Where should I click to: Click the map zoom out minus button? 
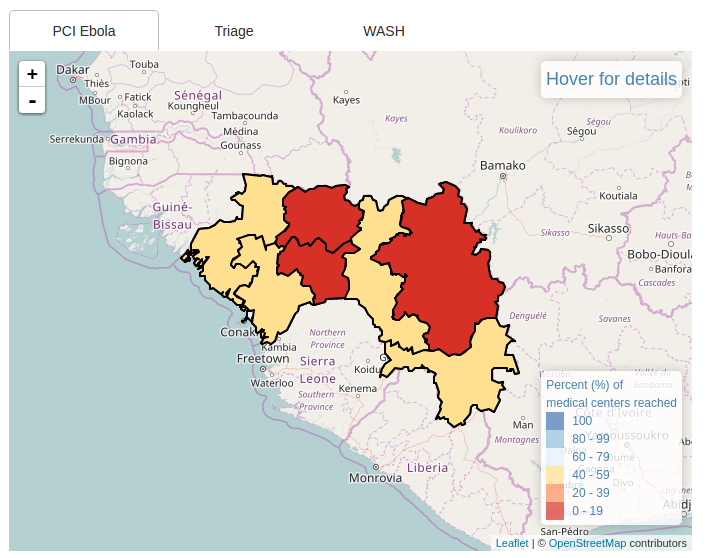[x=32, y=100]
